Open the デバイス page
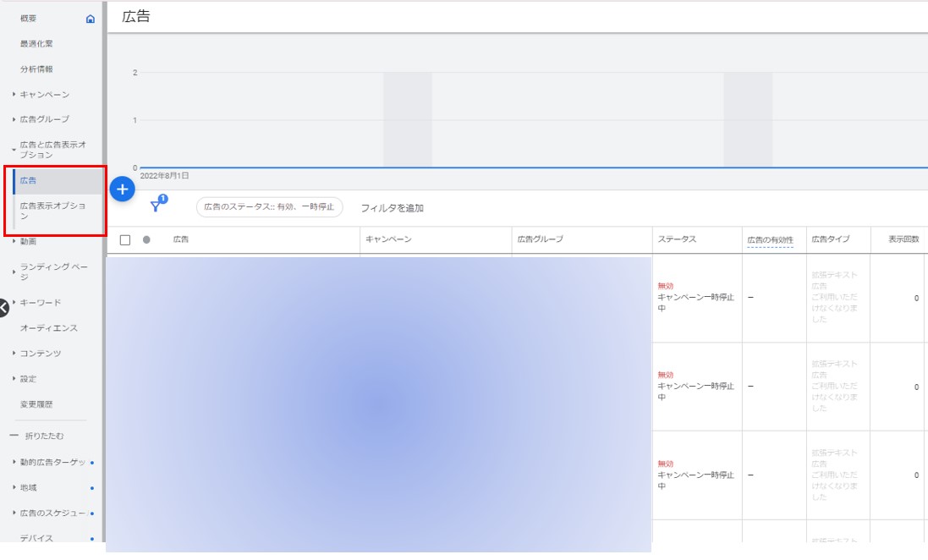The width and height of the screenshot is (928, 560). [x=36, y=537]
